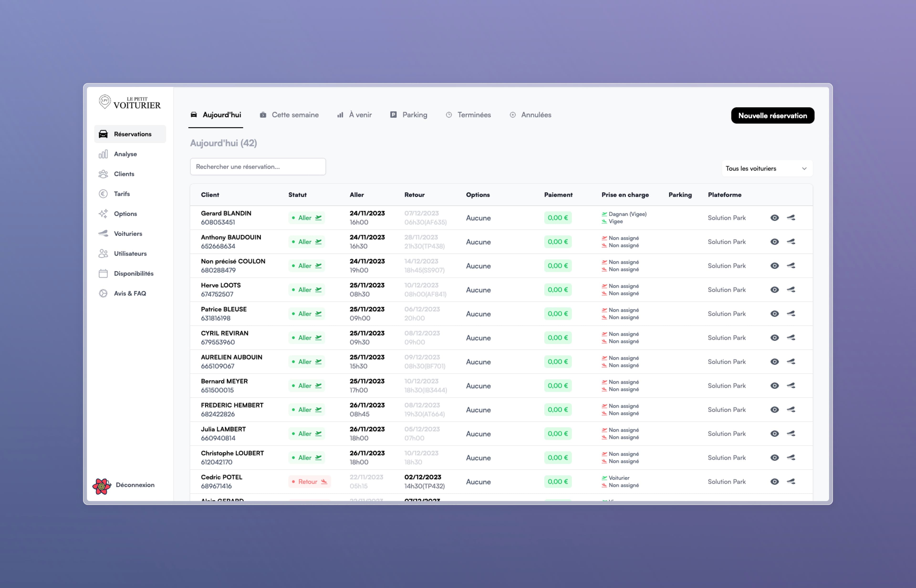Open the Tarifs euro icon page

[x=121, y=194]
